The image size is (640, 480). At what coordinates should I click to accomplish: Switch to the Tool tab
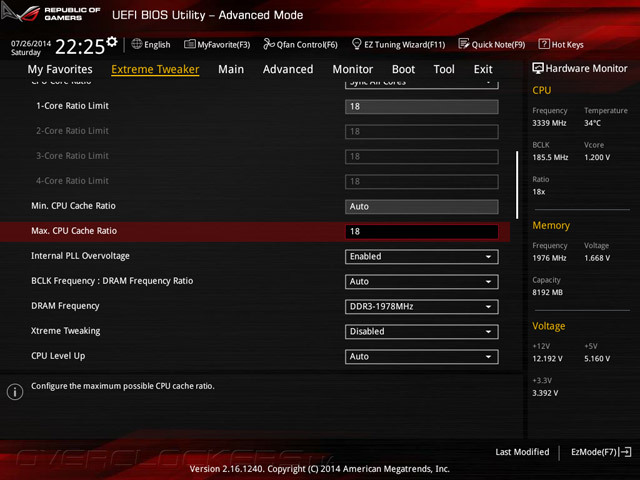click(x=444, y=69)
